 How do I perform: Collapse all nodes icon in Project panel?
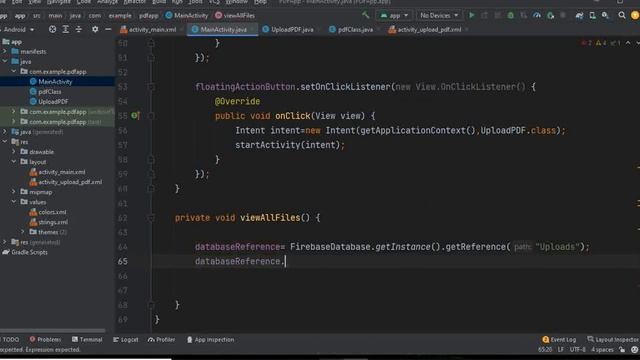(x=78, y=29)
